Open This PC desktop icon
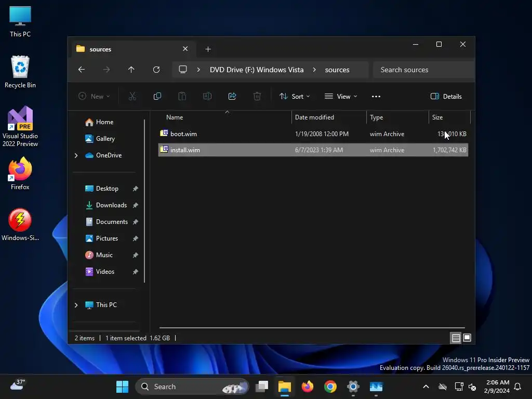This screenshot has height=399, width=532. pyautogui.click(x=20, y=21)
